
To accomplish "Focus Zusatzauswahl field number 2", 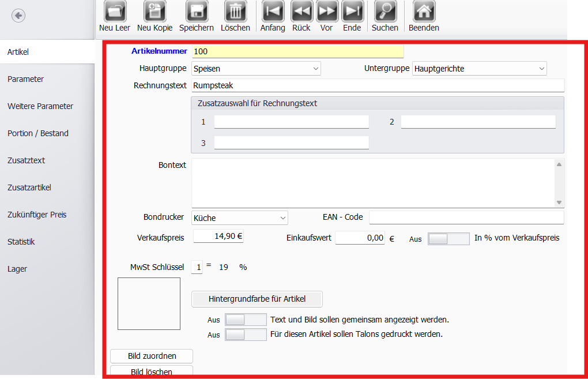I will coord(478,122).
